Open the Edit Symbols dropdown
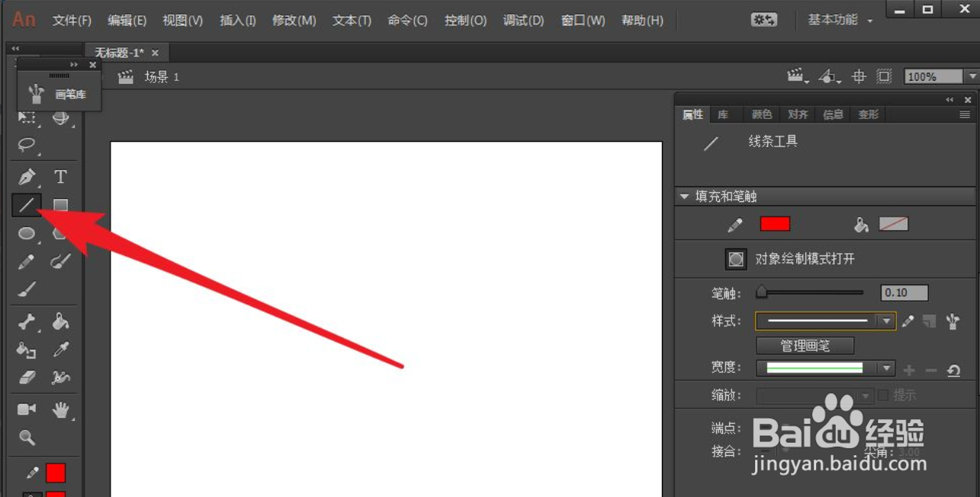The height and width of the screenshot is (497, 980). tap(829, 76)
